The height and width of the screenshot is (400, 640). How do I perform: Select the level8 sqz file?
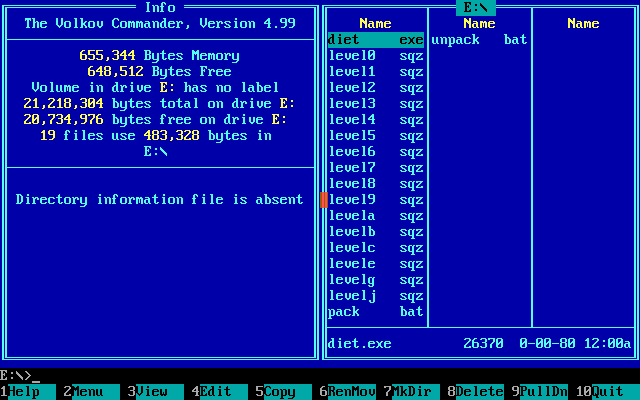376,184
